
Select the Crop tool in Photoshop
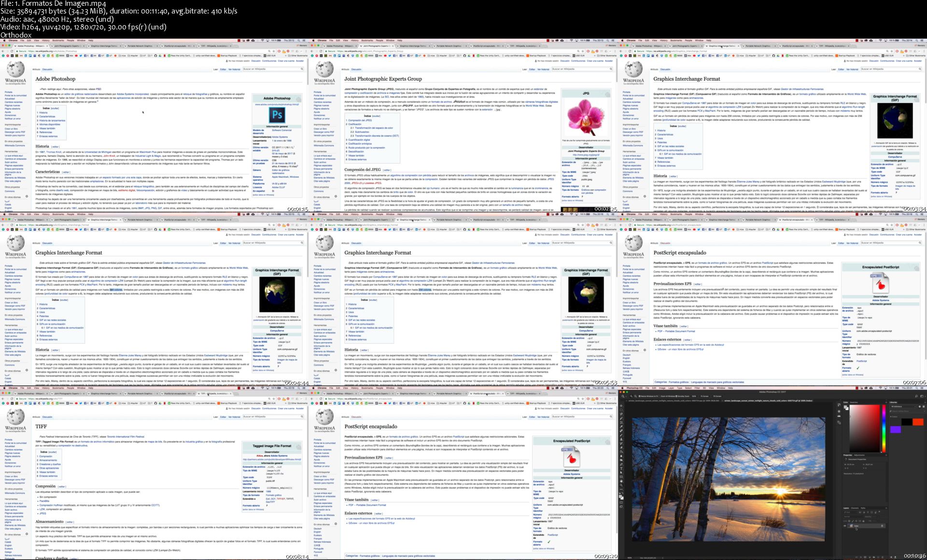(x=621, y=422)
